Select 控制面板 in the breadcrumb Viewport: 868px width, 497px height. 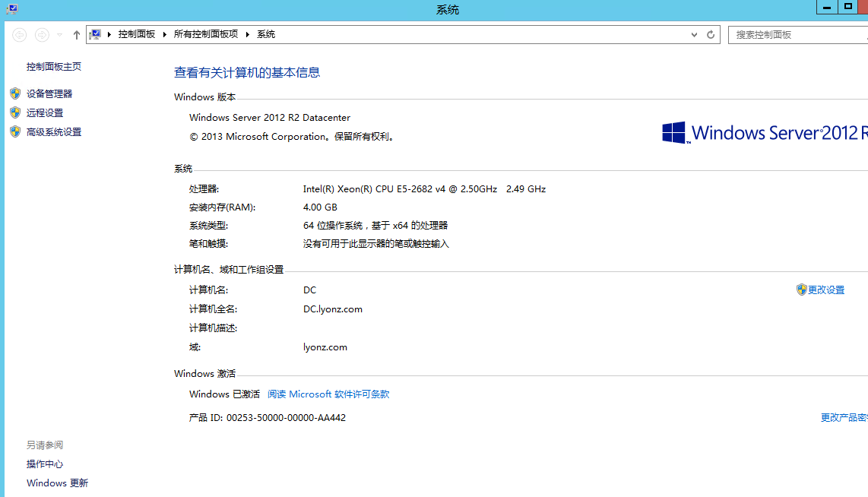[x=137, y=34]
